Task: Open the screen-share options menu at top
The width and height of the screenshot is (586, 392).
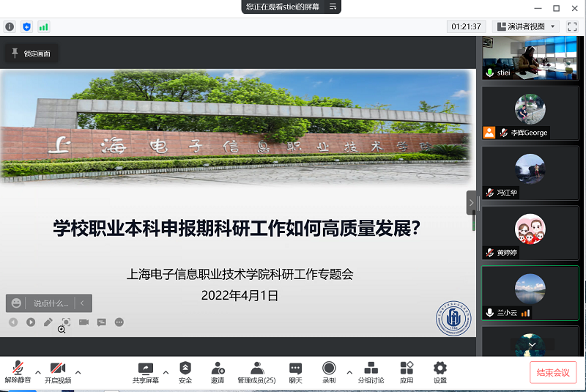Action: tap(333, 7)
